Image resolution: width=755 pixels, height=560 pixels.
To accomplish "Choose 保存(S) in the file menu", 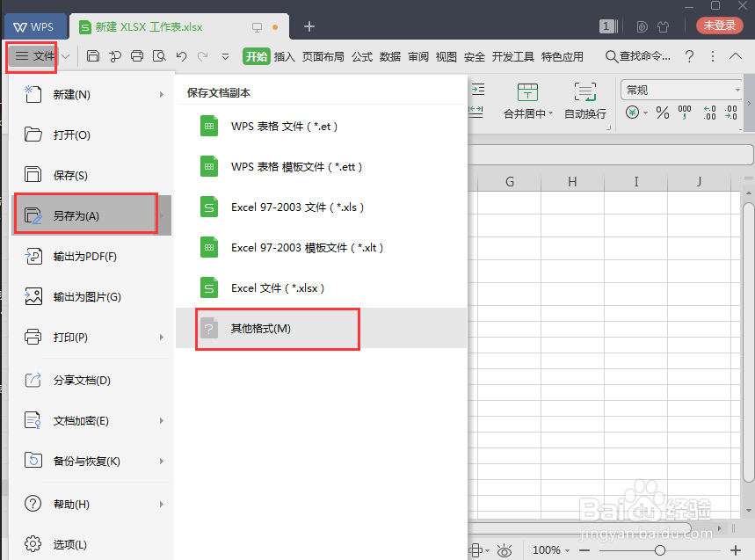I will 91,175.
